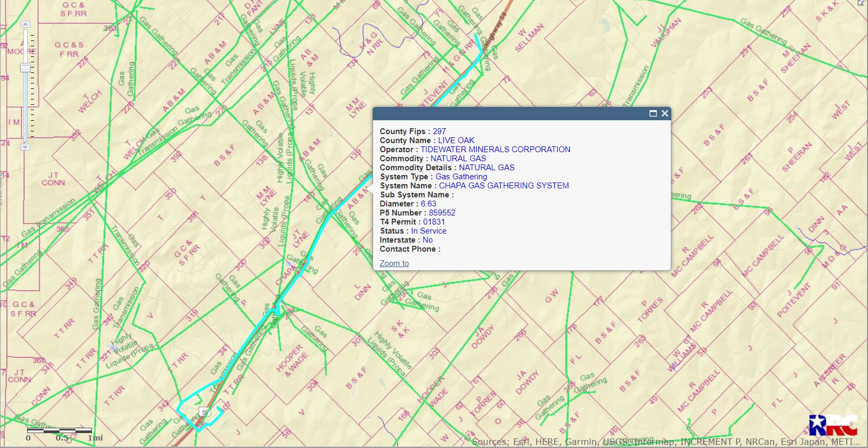Select TIDEWATER MINERALS CORPORATION operator value
Image resolution: width=868 pixels, height=448 pixels.
[x=495, y=150]
